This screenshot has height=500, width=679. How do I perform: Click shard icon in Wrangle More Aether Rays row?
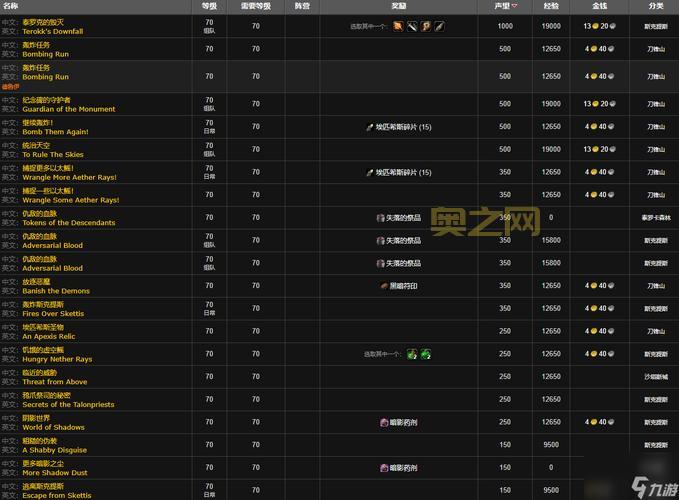[370, 172]
